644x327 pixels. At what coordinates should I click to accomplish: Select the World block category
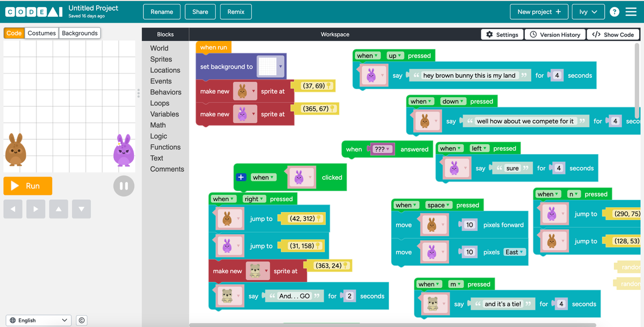tap(159, 48)
